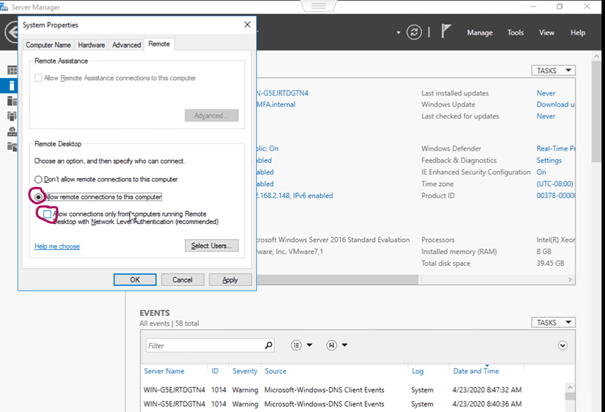Click the Select Users button
Viewport: 605px width, 412px height.
[211, 246]
